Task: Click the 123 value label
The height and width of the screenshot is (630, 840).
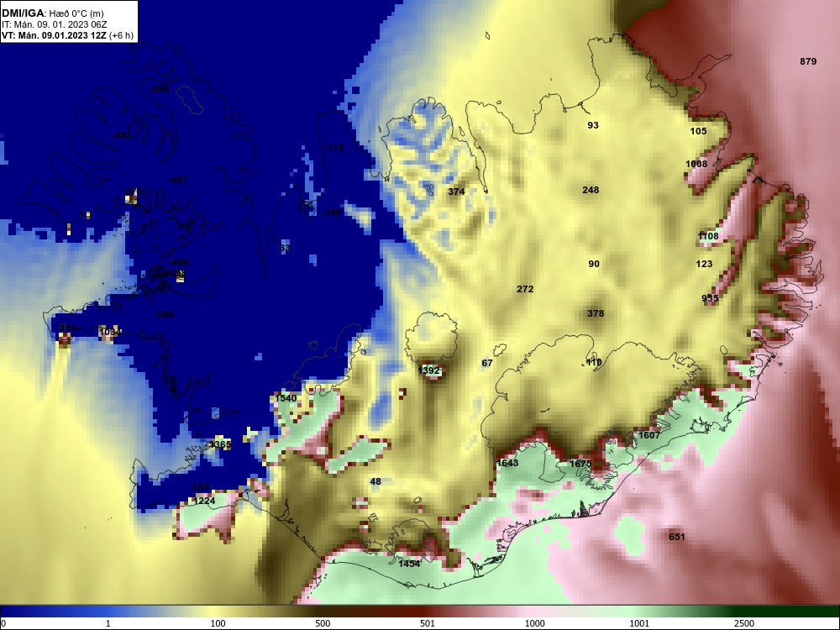Action: tap(704, 264)
